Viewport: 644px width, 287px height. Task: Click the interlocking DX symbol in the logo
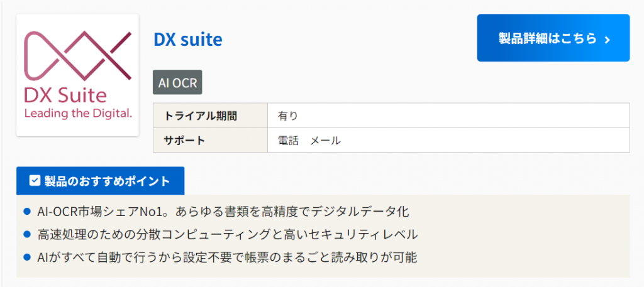[x=77, y=55]
